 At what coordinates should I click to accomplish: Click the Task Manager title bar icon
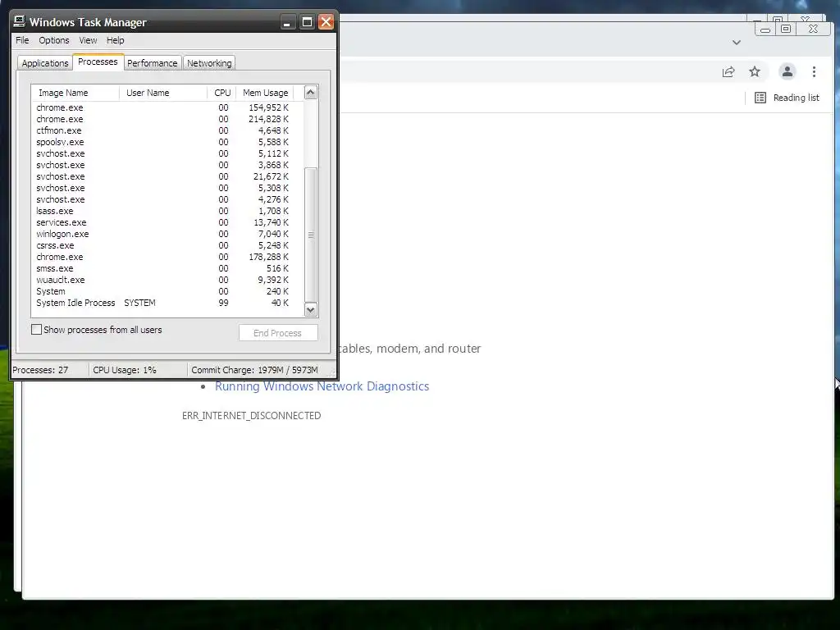(20, 21)
